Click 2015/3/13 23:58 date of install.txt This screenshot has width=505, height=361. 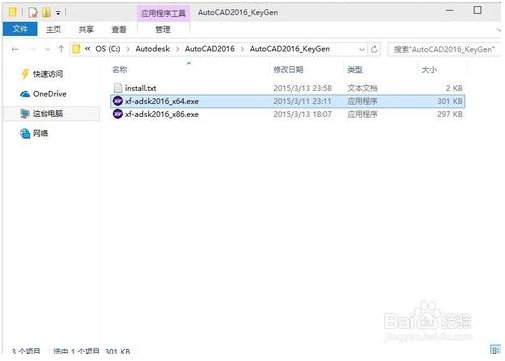(302, 88)
